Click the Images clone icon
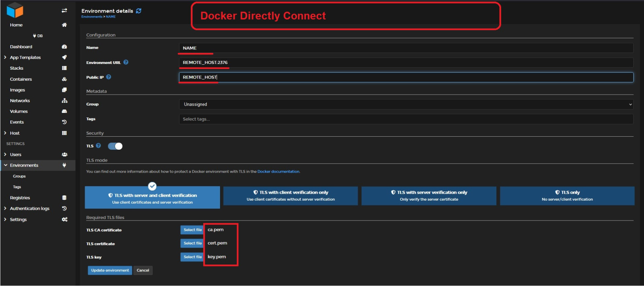Image resolution: width=644 pixels, height=286 pixels. [64, 90]
